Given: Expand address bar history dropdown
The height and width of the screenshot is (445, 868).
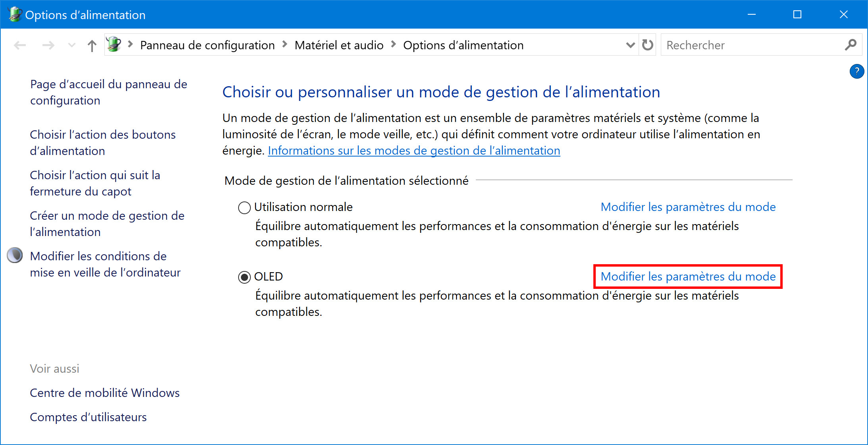Looking at the screenshot, I should [630, 45].
